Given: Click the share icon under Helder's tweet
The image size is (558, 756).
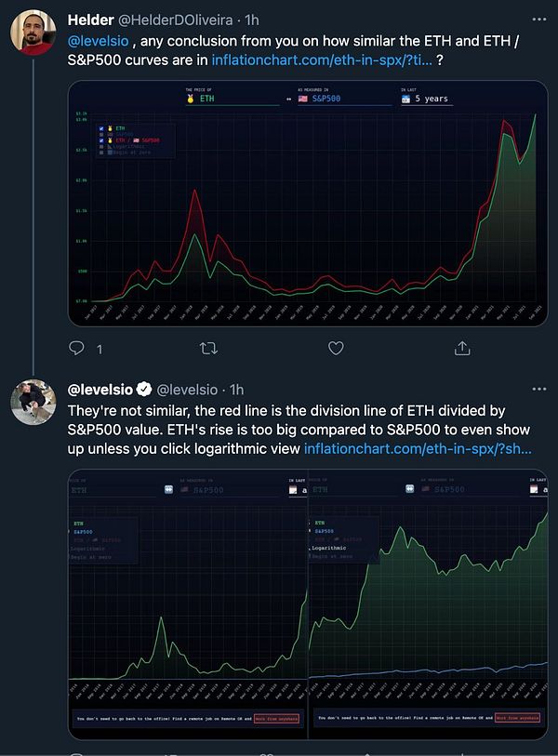Looking at the screenshot, I should [462, 348].
